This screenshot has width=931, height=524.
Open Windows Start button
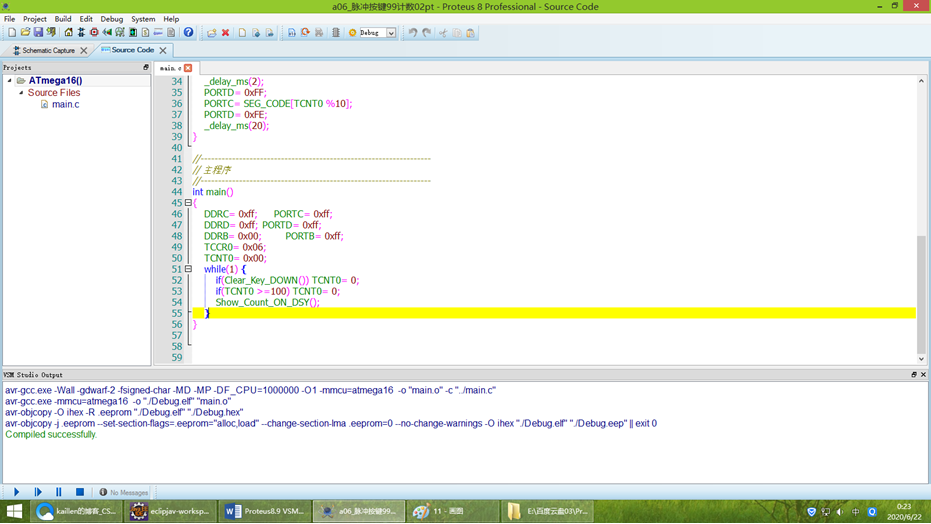point(14,511)
